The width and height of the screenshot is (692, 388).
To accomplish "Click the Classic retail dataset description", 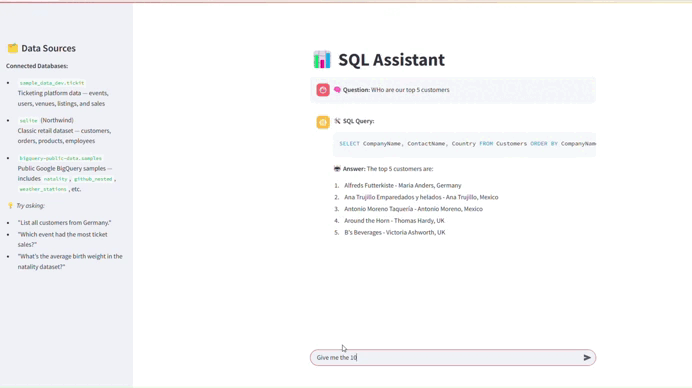I will [x=64, y=136].
